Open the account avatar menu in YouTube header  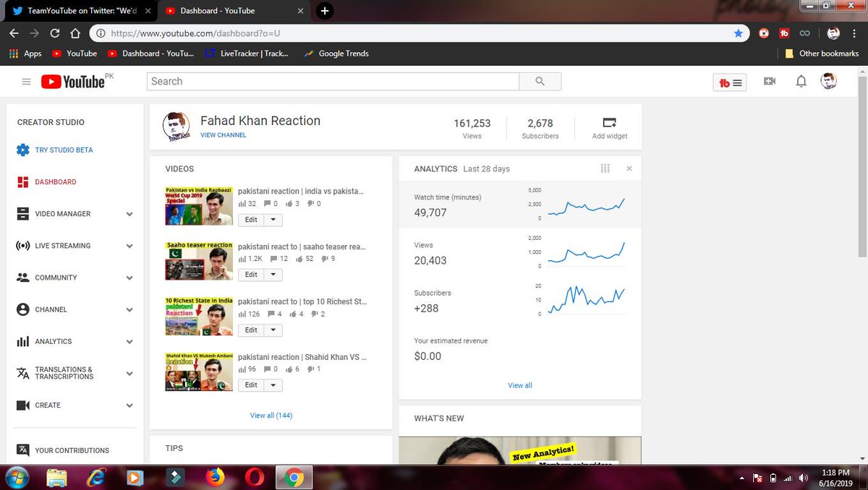click(829, 82)
